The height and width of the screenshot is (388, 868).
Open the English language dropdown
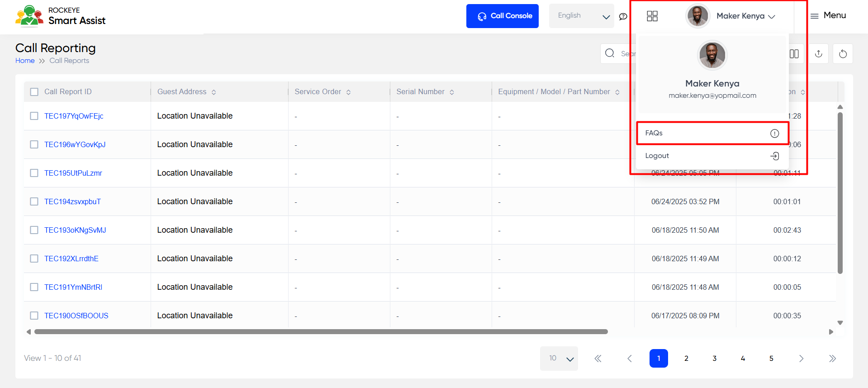pos(581,16)
